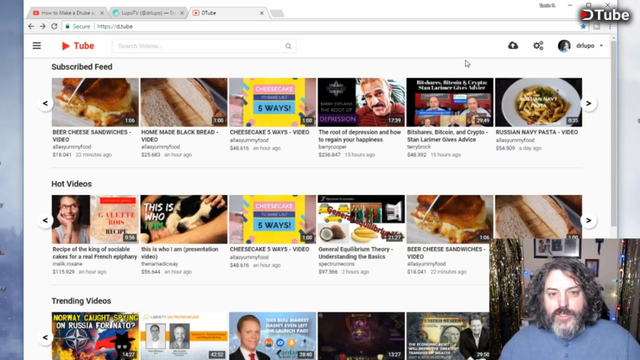Open bull market launch pad thumbnail
Screen dimensions: 640x360
tap(272, 336)
